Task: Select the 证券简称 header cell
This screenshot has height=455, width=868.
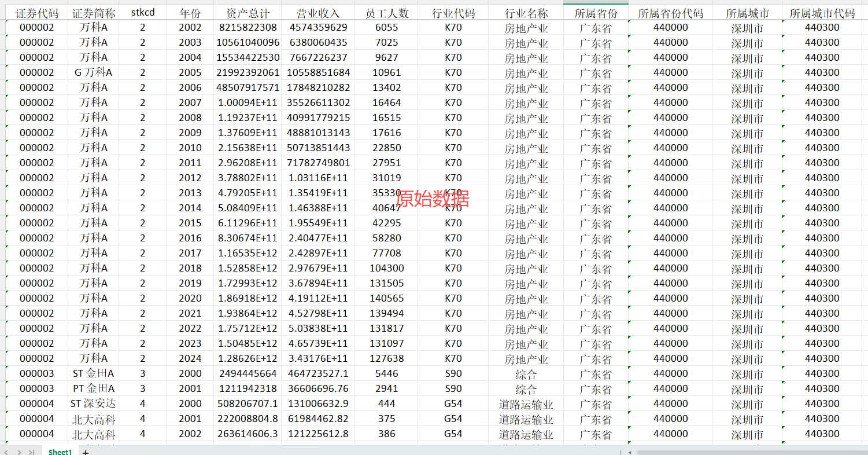Action: point(94,13)
